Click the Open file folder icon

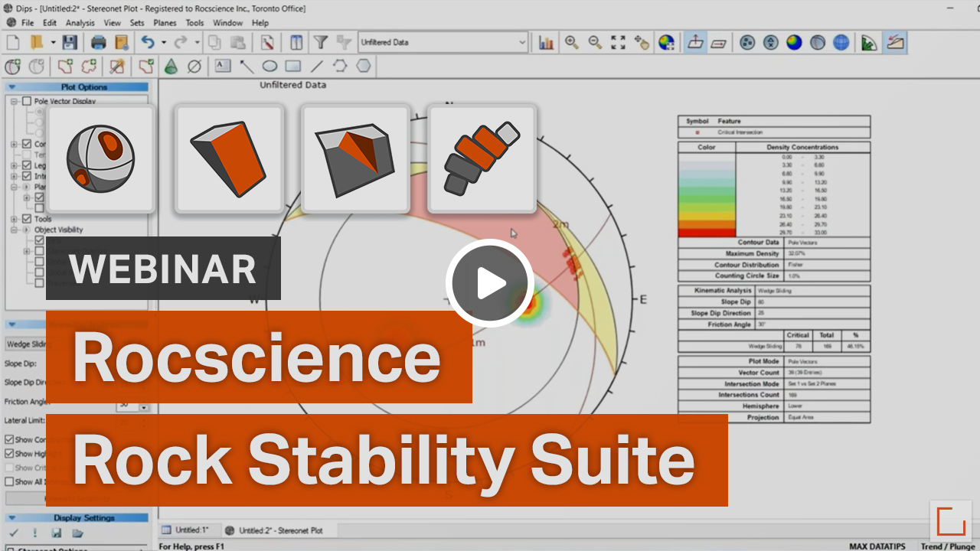tap(36, 42)
